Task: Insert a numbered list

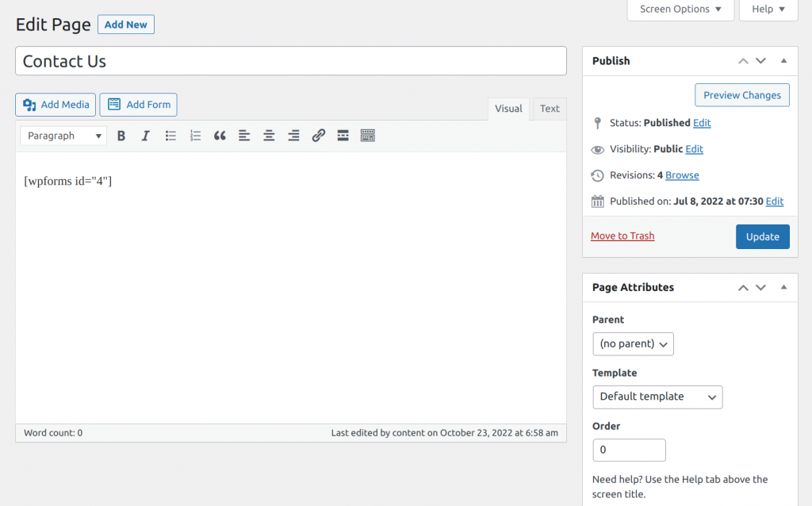Action: click(x=195, y=136)
